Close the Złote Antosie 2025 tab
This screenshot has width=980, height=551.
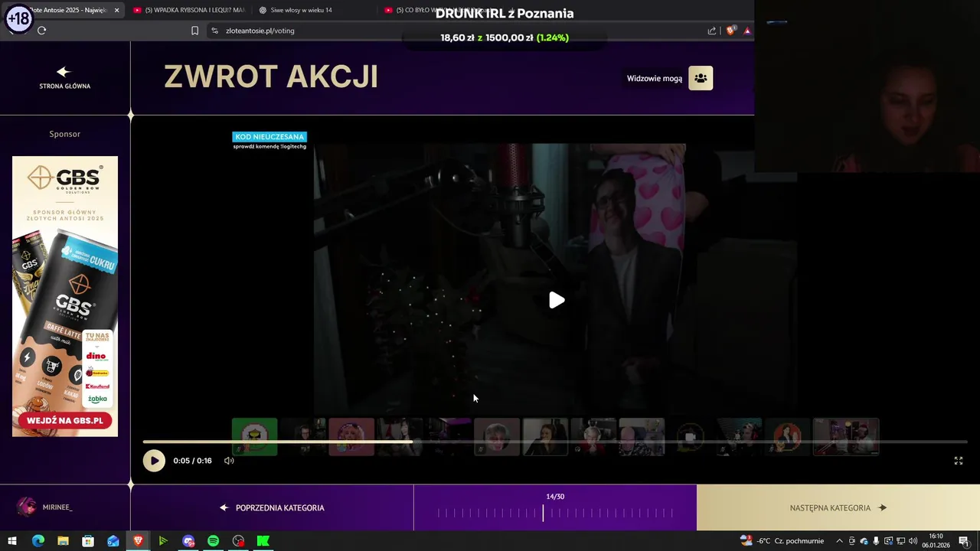point(116,10)
